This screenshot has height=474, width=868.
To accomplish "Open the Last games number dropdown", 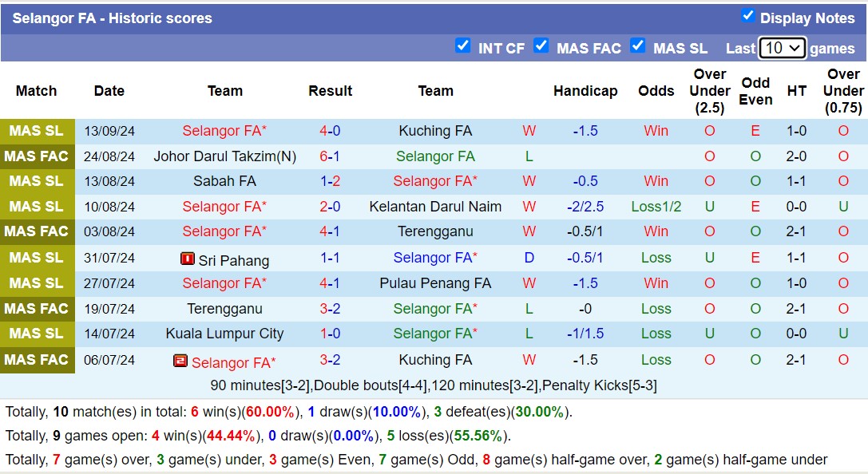I will tap(782, 48).
